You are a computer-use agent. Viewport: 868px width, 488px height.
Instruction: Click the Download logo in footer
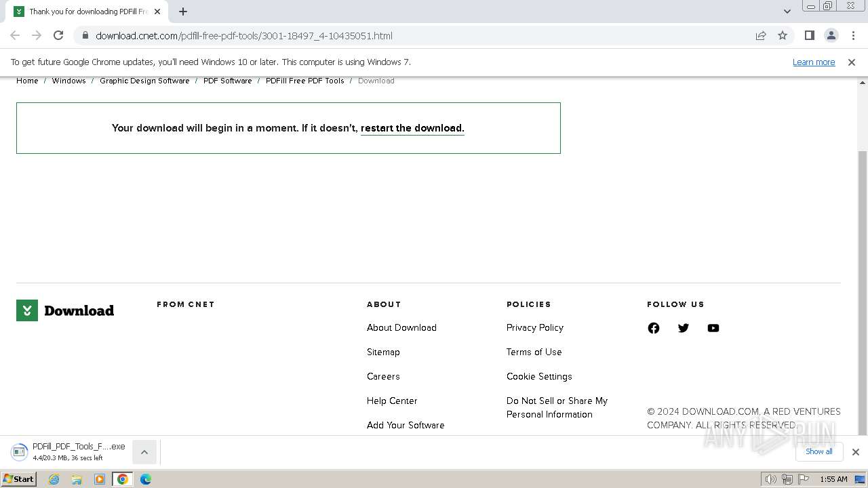pyautogui.click(x=65, y=310)
